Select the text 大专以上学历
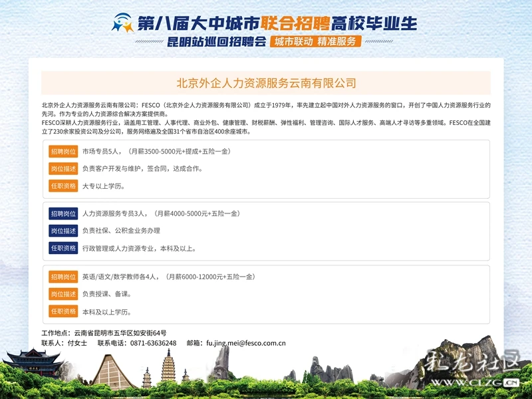The image size is (532, 399). coord(104,186)
